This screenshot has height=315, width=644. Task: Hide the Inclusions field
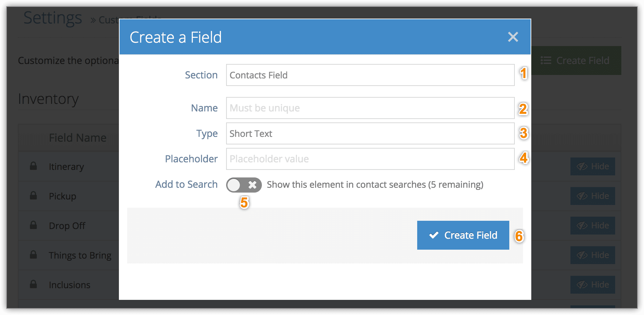pyautogui.click(x=592, y=285)
